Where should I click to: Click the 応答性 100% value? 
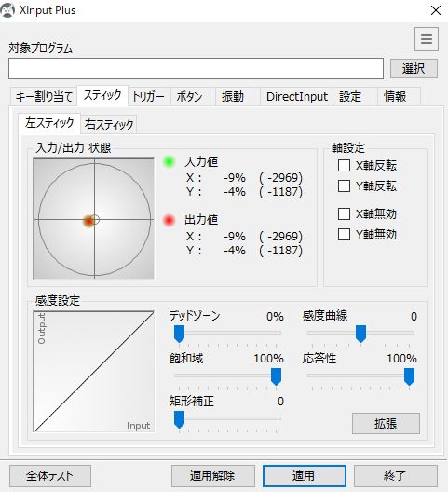tap(401, 359)
